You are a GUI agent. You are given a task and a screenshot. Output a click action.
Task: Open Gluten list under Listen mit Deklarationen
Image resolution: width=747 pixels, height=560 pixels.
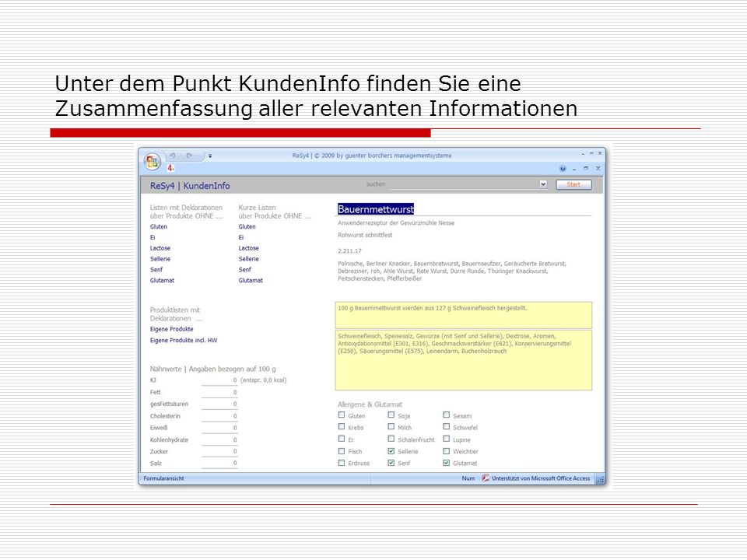point(159,226)
